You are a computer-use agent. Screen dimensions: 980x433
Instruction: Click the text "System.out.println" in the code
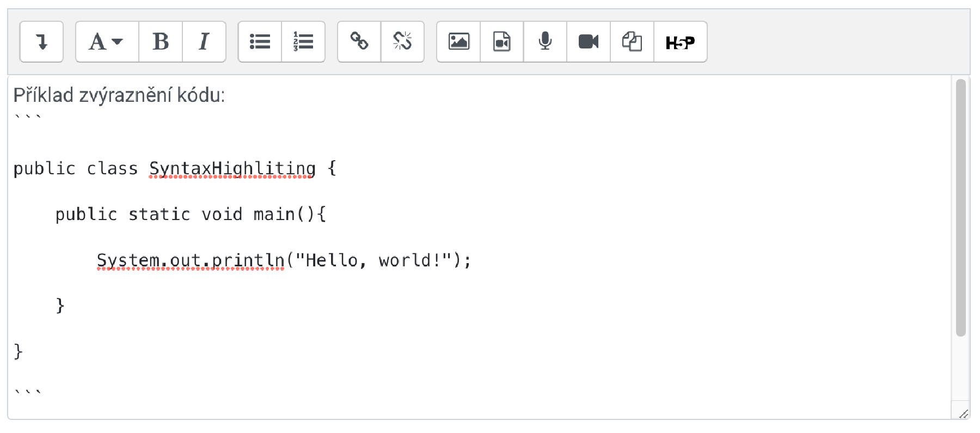point(191,260)
